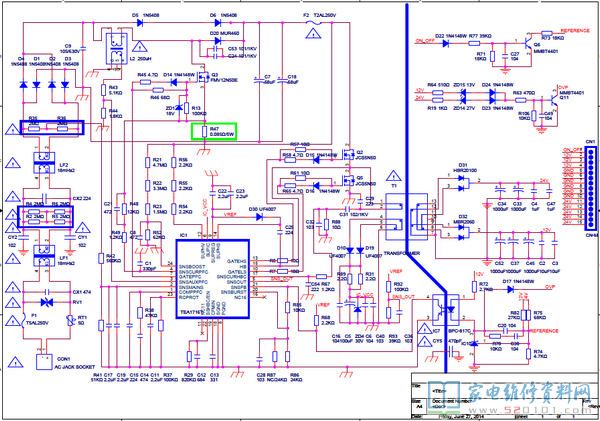
Task: Click the R21 4.7MΩ resistor symbol
Action: (x=147, y=162)
